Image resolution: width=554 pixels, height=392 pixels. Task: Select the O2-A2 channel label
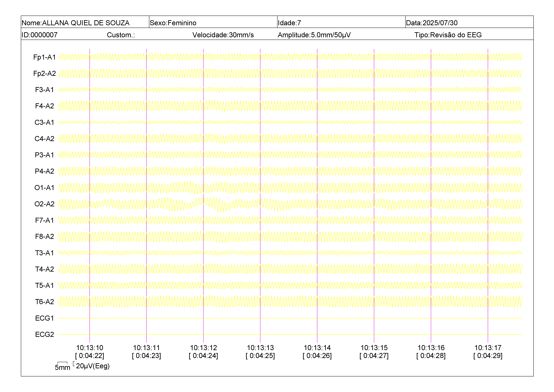pyautogui.click(x=45, y=204)
